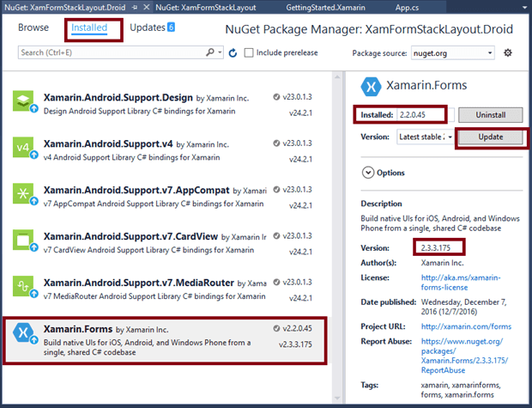Click the Date published value text
This screenshot has width=532, height=408.
[x=463, y=307]
